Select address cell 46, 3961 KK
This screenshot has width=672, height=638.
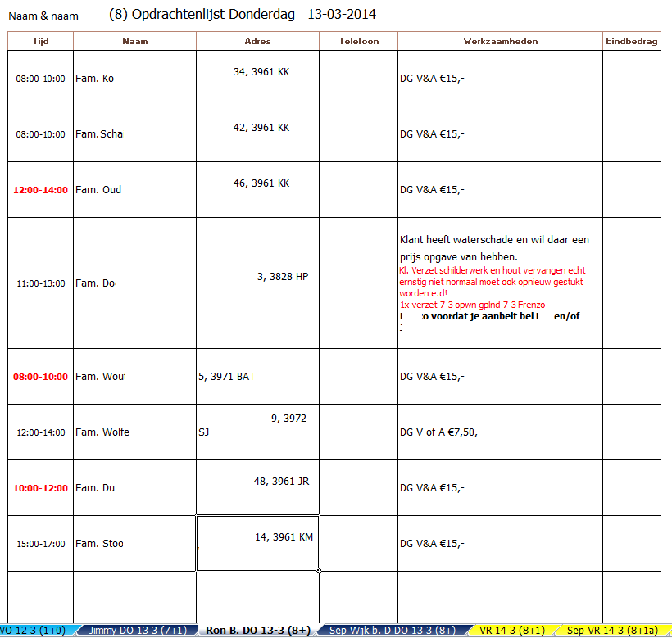coord(257,190)
